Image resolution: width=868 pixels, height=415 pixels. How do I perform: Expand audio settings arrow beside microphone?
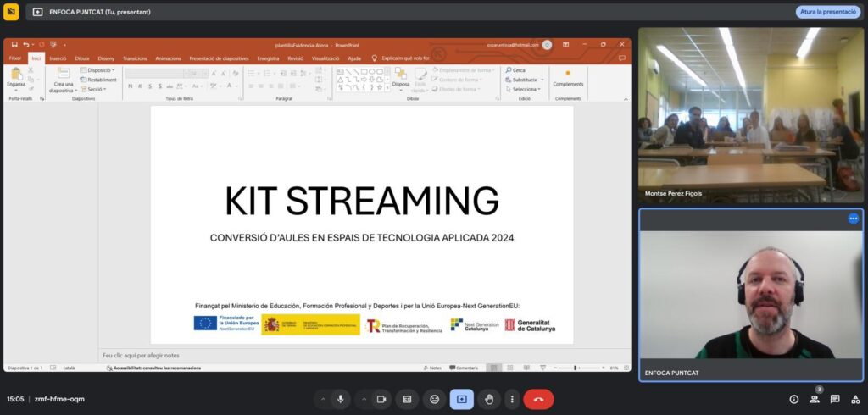click(x=322, y=399)
